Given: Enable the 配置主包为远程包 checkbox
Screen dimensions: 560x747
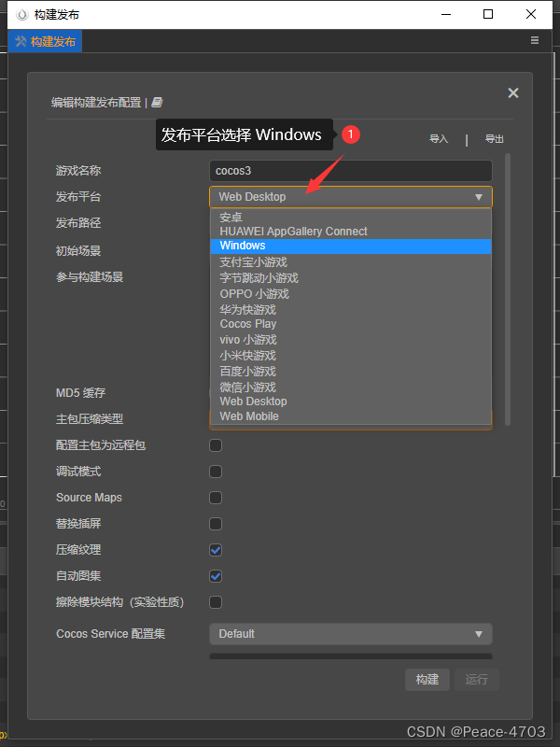Looking at the screenshot, I should point(216,445).
